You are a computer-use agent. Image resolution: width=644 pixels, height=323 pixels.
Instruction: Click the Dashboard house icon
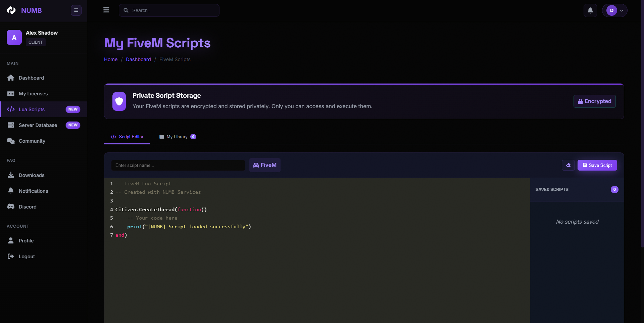[11, 78]
